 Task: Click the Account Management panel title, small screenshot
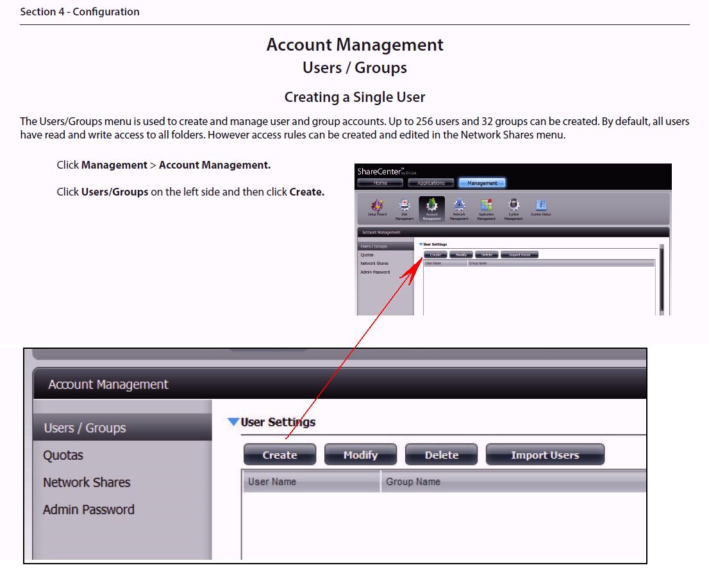pyautogui.click(x=381, y=233)
